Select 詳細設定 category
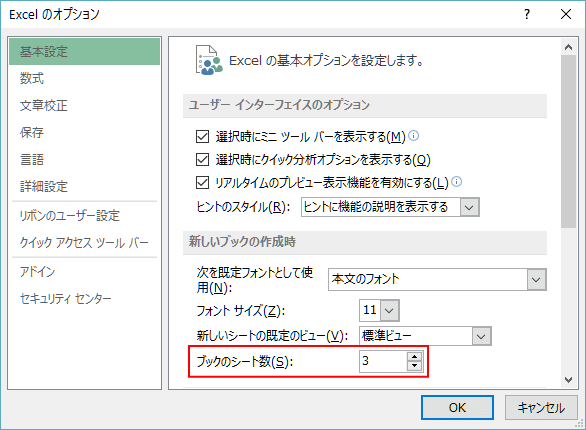The height and width of the screenshot is (430, 586). point(84,186)
